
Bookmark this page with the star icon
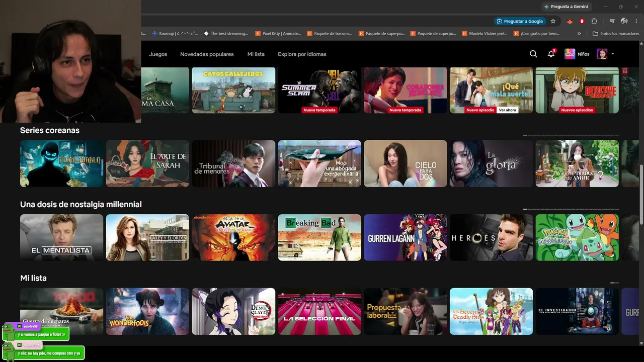[553, 21]
